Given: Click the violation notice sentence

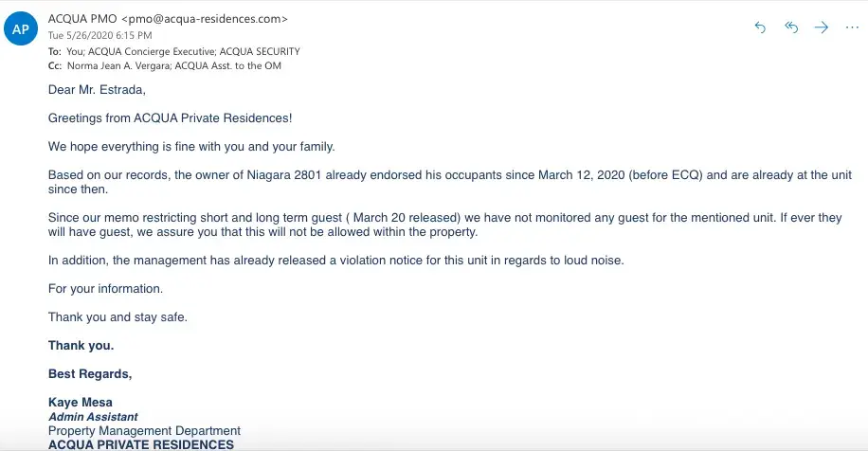Looking at the screenshot, I should [x=336, y=261].
